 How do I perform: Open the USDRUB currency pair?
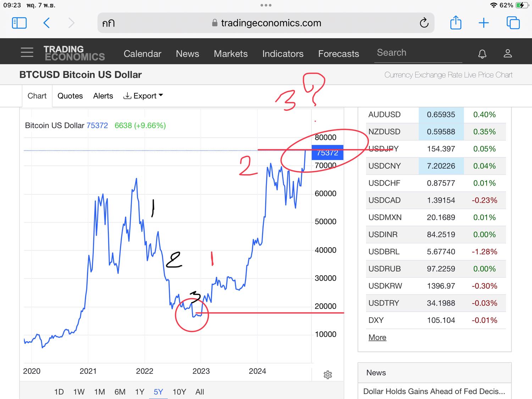[x=384, y=269]
